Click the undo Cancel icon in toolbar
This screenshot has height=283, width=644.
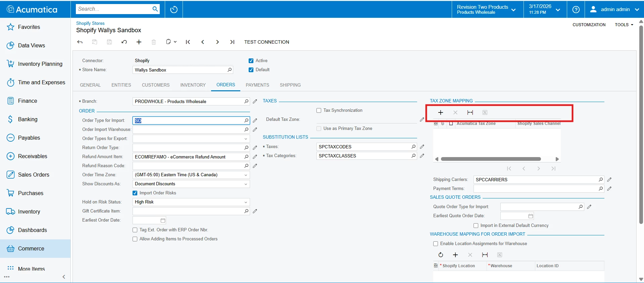click(x=124, y=42)
